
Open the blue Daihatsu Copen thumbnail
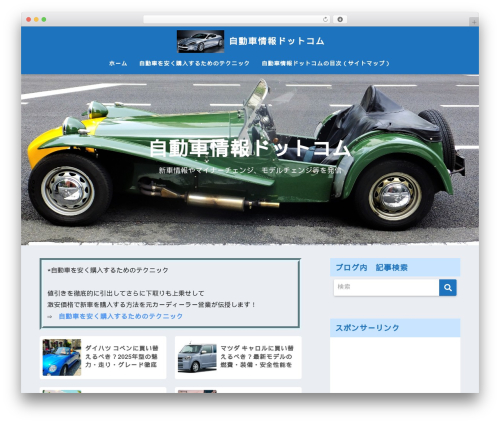click(x=62, y=357)
